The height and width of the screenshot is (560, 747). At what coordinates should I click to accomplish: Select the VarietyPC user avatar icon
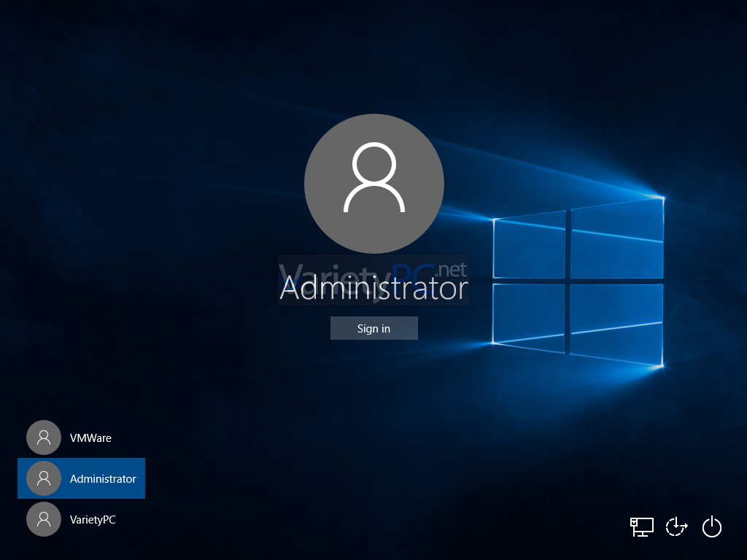(x=44, y=519)
